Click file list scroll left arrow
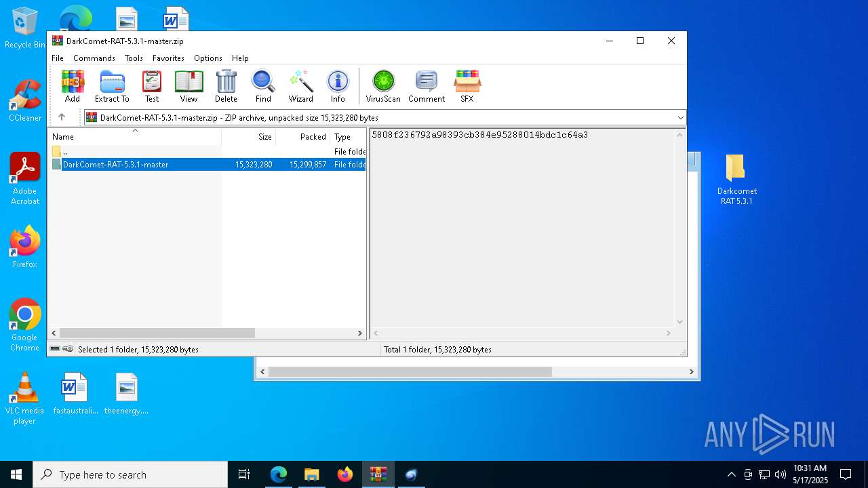This screenshot has width=868, height=488. coord(55,333)
